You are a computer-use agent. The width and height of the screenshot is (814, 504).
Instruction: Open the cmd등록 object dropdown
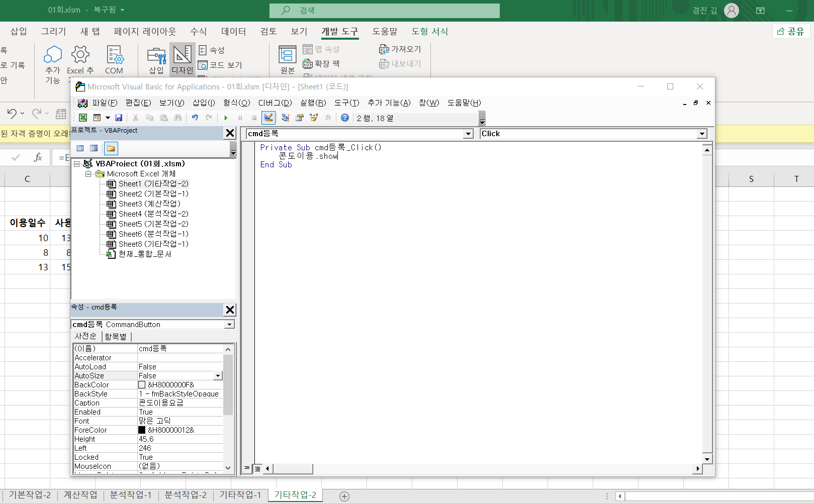469,134
